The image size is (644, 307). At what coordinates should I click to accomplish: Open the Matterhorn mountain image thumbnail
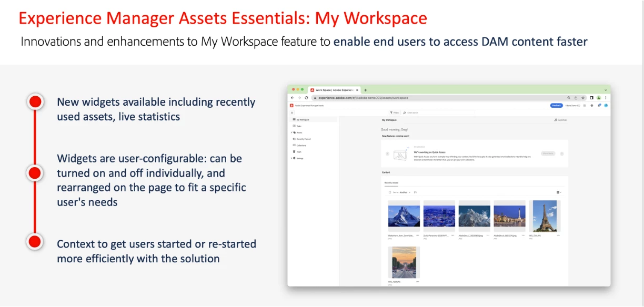click(404, 216)
